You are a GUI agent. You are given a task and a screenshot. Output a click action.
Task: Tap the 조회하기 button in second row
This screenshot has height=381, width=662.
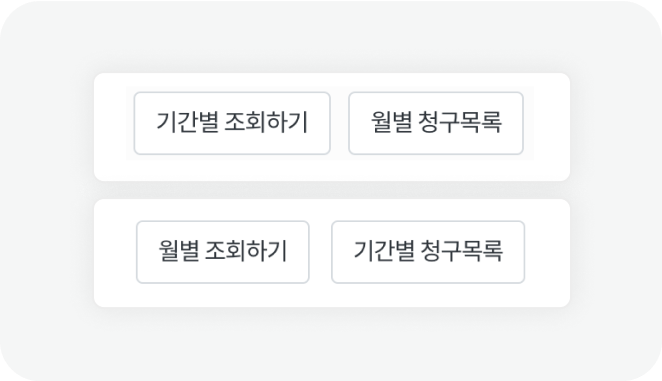222,252
